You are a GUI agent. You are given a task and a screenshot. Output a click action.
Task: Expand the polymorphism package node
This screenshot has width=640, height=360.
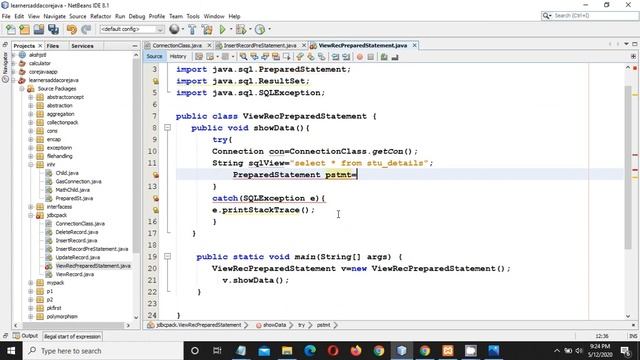point(31,316)
